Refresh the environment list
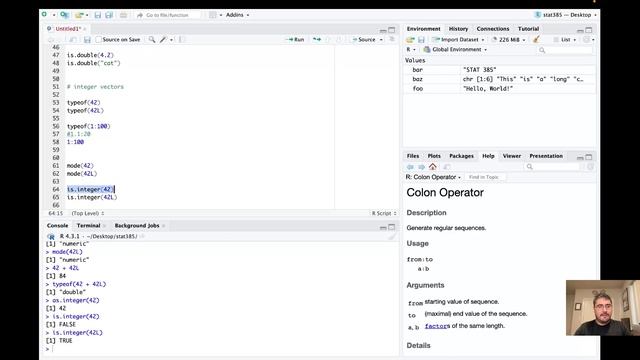 (586, 40)
